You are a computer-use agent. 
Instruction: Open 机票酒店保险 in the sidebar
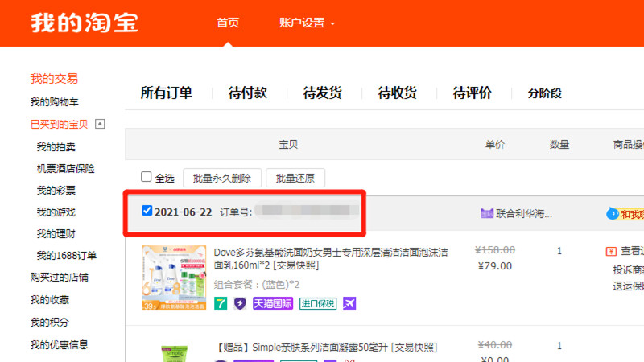[66, 169]
